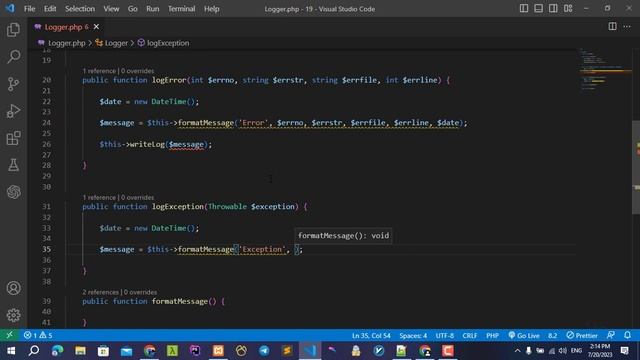Screen dimensions: 640x360
Task: Open editor More Actions ellipsis
Action: pyautogui.click(x=627, y=27)
